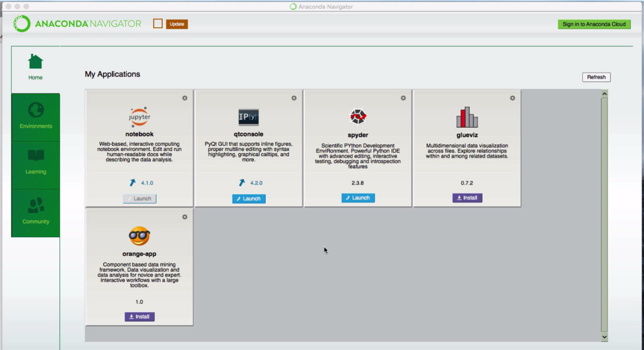Screen dimensions: 644x350
Task: Click notebook version 4.1.0
Action: pyautogui.click(x=147, y=183)
